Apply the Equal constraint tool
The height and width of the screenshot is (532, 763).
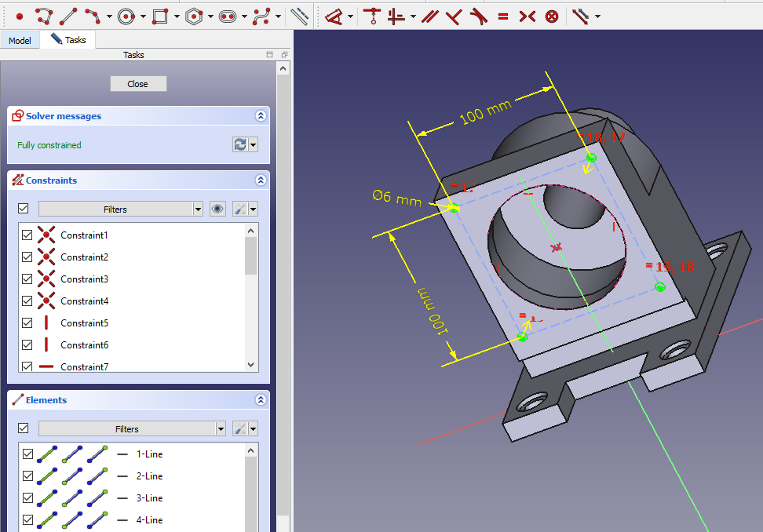[x=503, y=16]
